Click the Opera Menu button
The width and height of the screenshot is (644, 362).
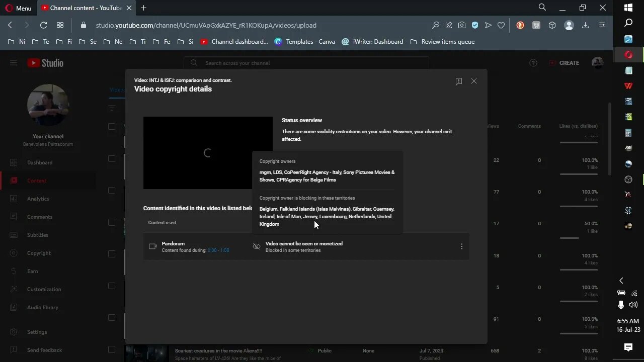18,8
